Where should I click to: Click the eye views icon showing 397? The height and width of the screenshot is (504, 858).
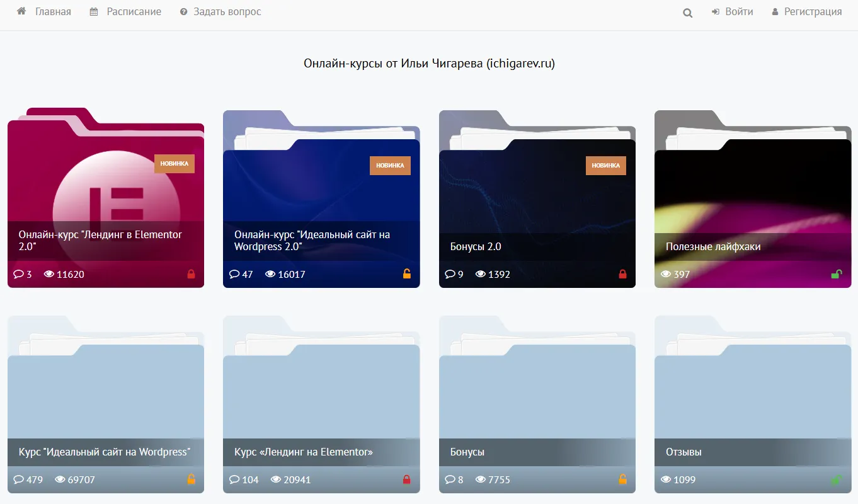click(666, 274)
